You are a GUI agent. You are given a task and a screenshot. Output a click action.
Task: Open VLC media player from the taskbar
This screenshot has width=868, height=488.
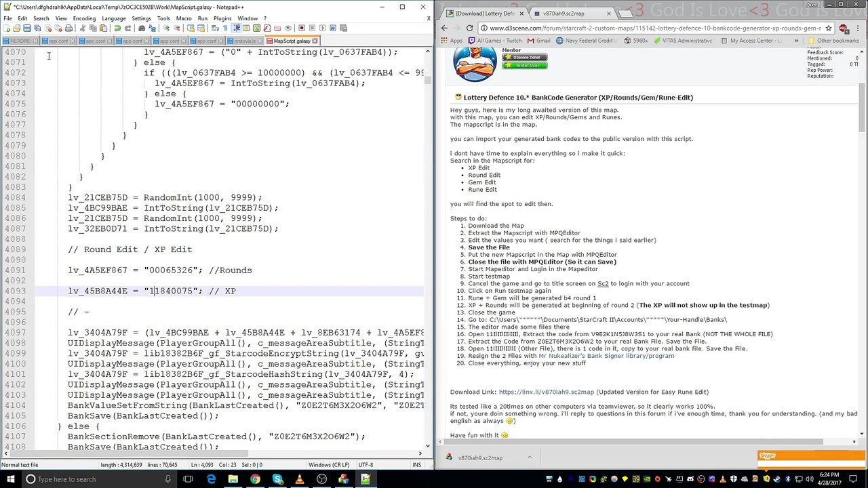299,479
